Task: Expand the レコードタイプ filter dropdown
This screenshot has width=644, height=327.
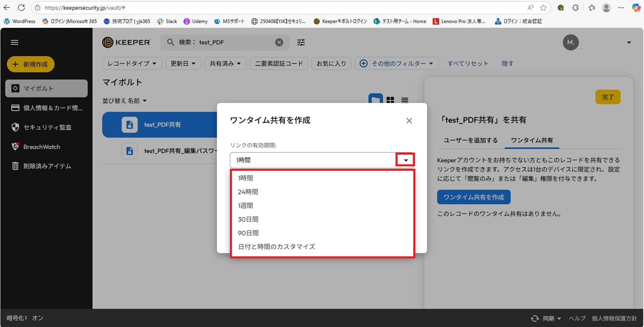Action: (x=132, y=63)
